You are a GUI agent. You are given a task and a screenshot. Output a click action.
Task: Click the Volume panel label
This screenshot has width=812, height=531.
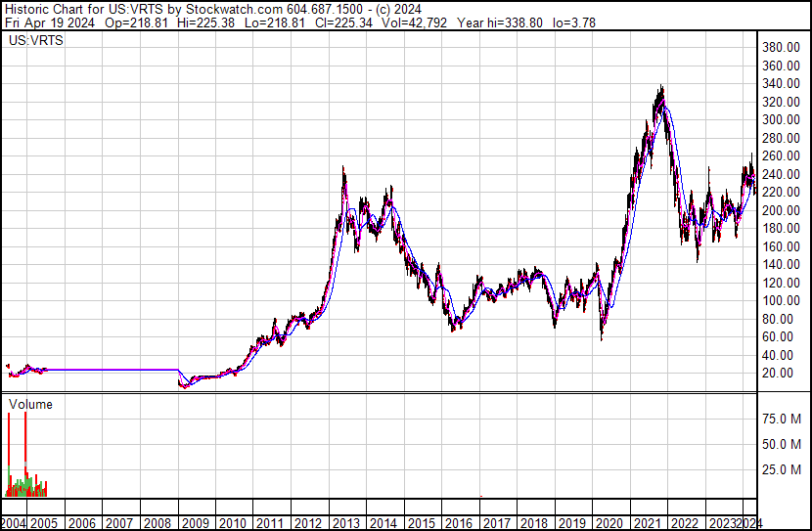pyautogui.click(x=30, y=404)
